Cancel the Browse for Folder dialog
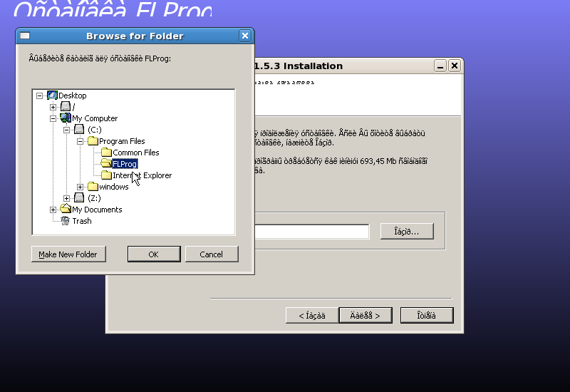The width and height of the screenshot is (570, 392). click(212, 254)
